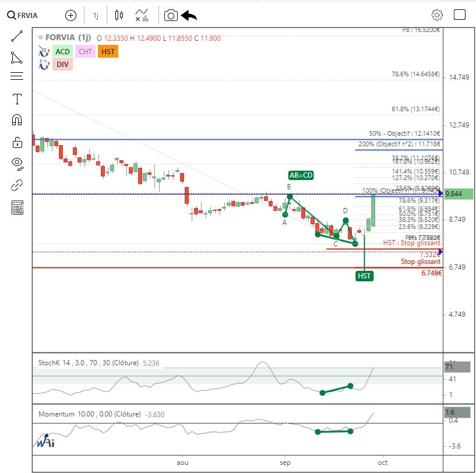Click the '200% (Objectif n°2) : 11.718€' label
The width and height of the screenshot is (476, 473).
399,144
